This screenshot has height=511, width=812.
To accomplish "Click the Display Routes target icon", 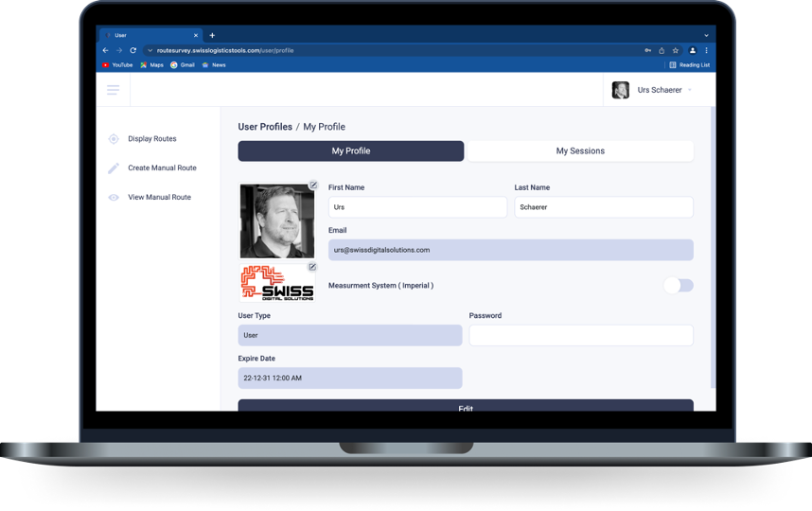I will 114,139.
